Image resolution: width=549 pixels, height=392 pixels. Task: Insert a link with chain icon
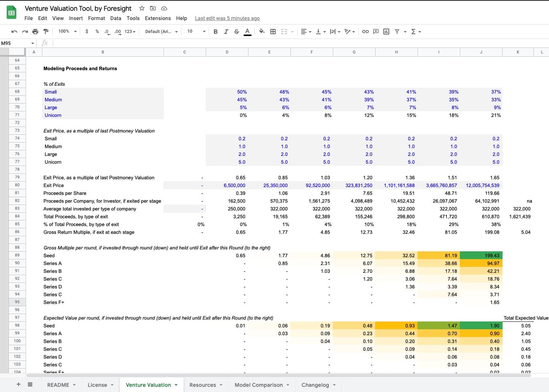pyautogui.click(x=366, y=32)
